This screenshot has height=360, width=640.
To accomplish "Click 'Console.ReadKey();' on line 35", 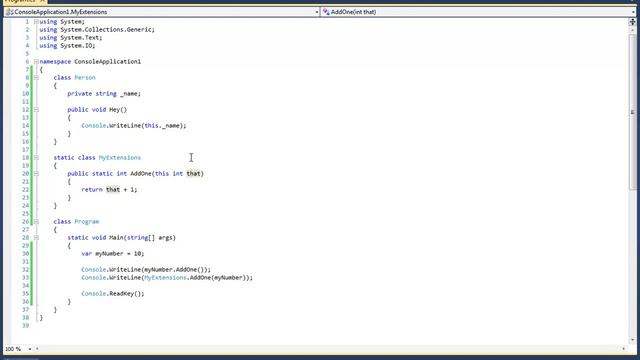I will [x=113, y=293].
